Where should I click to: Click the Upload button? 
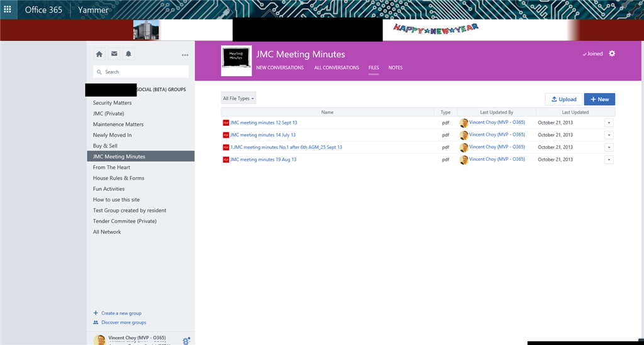[x=563, y=99]
